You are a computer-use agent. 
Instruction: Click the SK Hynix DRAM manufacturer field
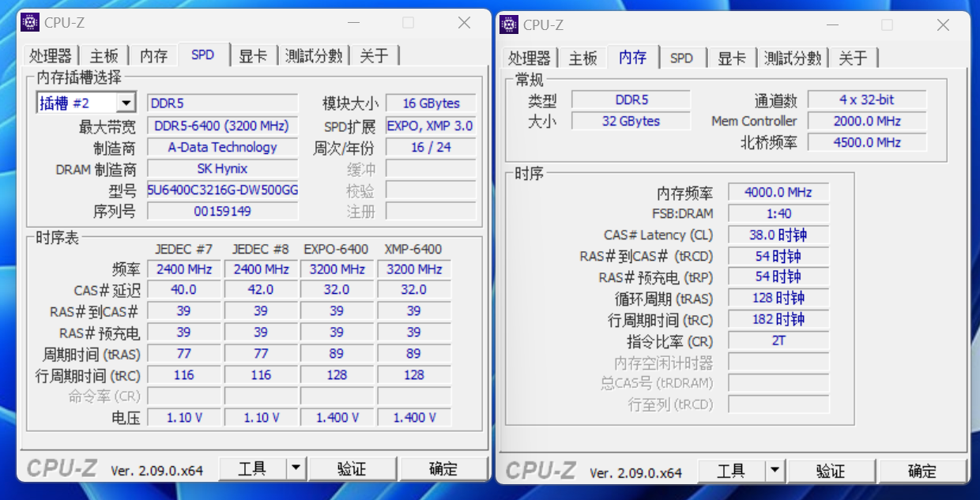pos(222,168)
